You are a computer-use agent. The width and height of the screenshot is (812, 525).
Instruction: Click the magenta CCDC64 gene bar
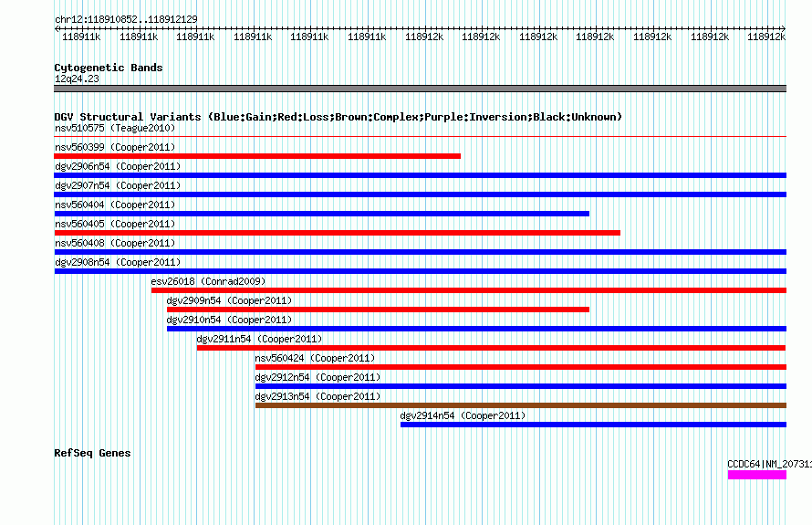coord(757,475)
